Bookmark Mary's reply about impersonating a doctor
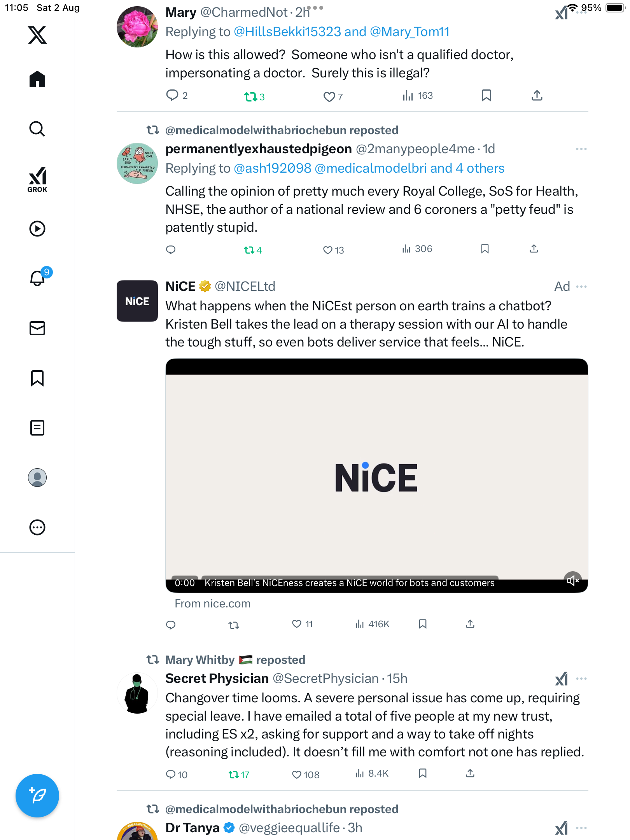This screenshot has height=840, width=630. tap(486, 96)
